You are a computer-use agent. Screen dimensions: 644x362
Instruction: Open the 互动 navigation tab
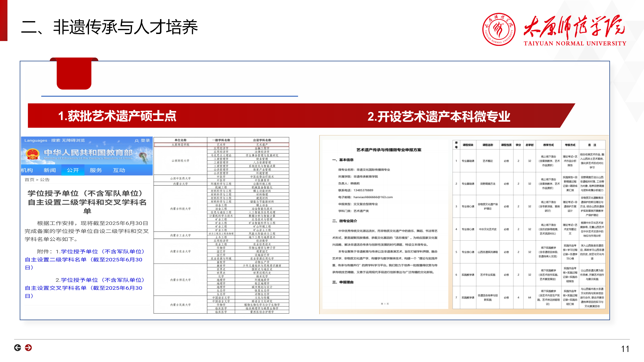click(119, 170)
